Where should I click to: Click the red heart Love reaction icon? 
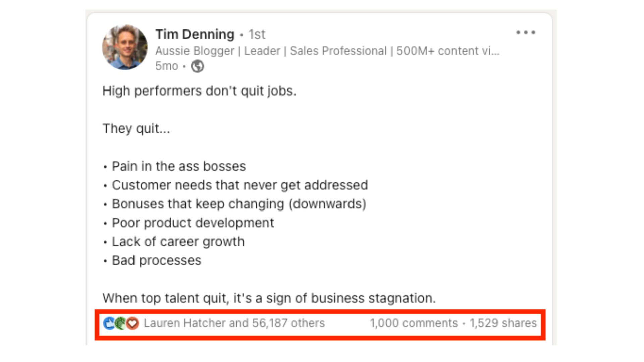point(132,323)
